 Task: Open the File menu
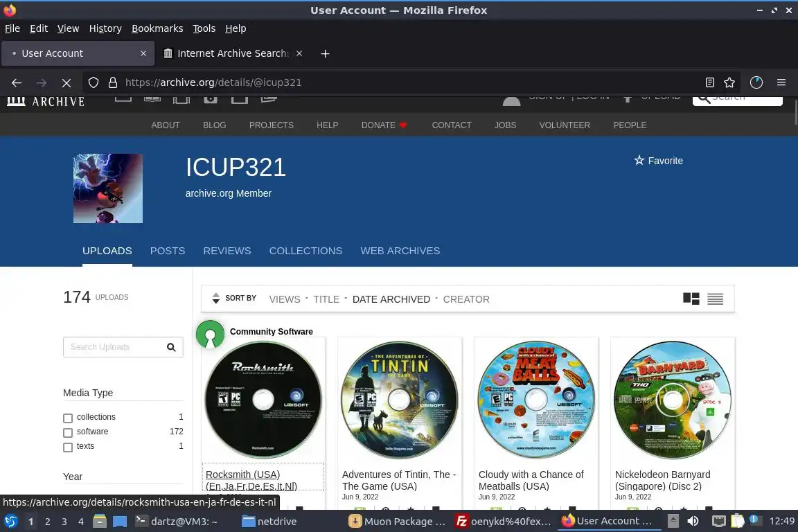click(x=12, y=28)
